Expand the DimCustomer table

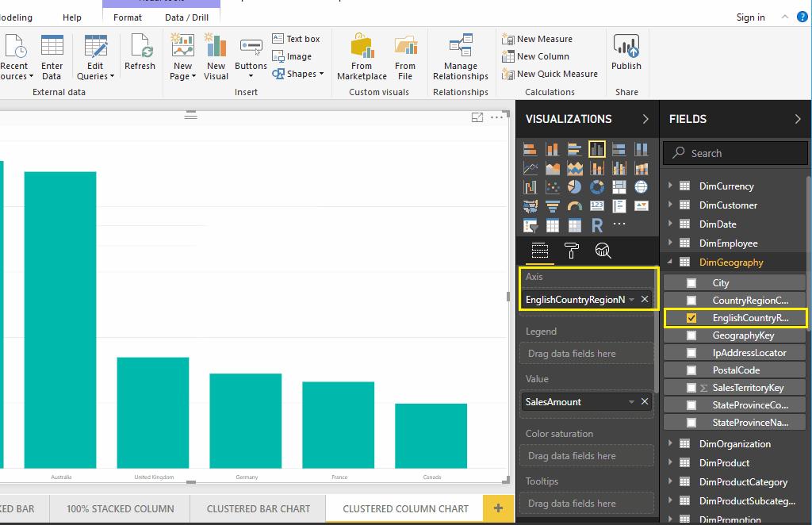pyautogui.click(x=670, y=205)
